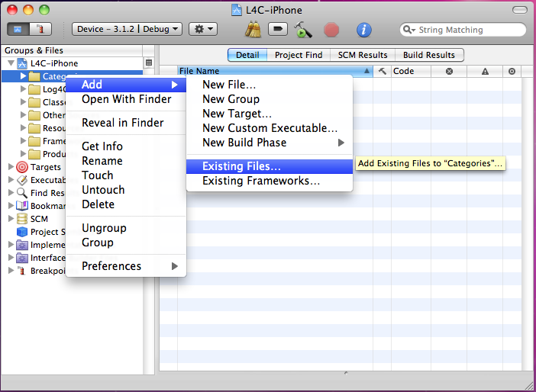Viewport: 536px width, 392px height.
Task: Click the Targets bullseye icon
Action: click(x=22, y=167)
